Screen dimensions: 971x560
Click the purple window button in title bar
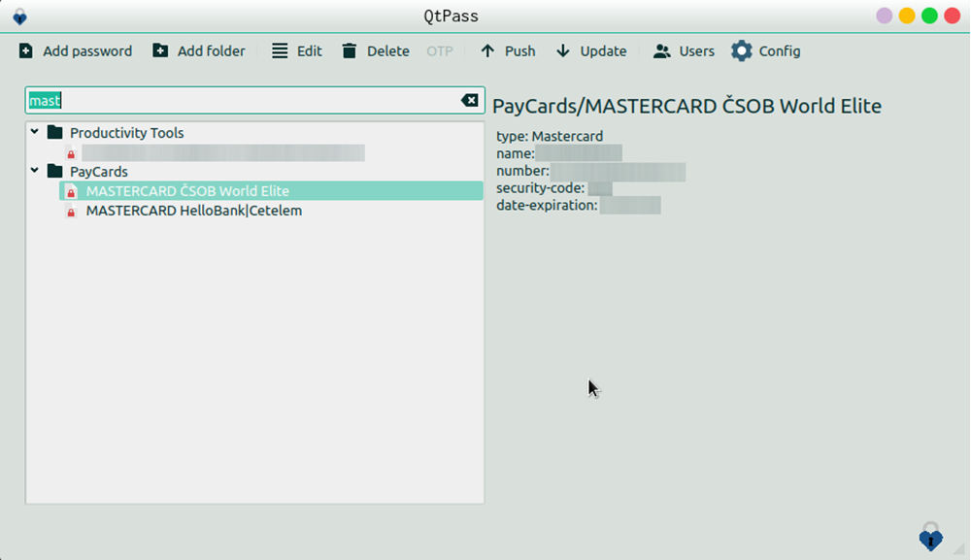point(885,16)
